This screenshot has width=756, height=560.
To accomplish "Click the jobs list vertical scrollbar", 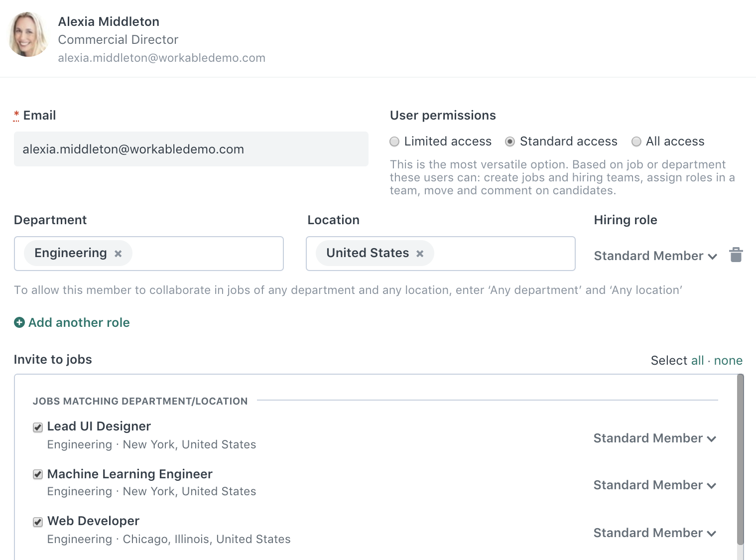I will 740,459.
